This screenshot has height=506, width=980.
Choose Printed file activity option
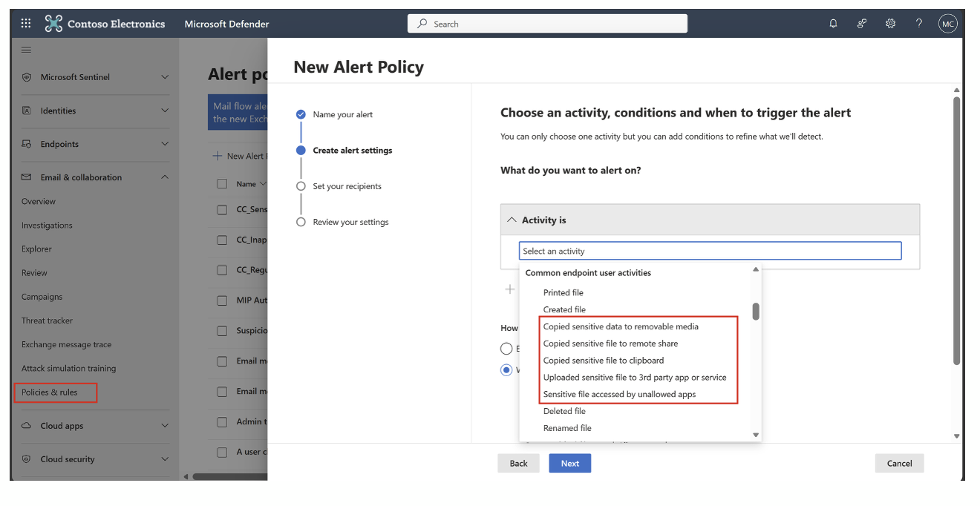563,293
